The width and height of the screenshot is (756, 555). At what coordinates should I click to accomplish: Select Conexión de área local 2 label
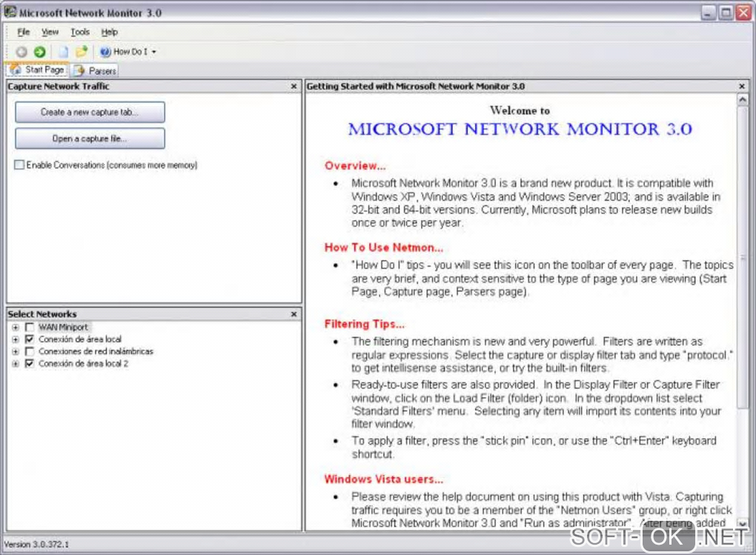click(84, 364)
